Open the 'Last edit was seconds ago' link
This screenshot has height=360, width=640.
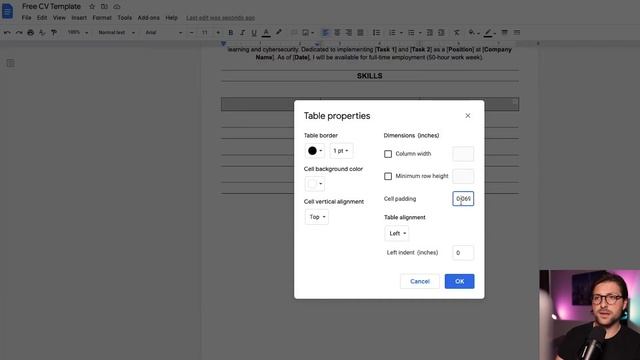220,18
